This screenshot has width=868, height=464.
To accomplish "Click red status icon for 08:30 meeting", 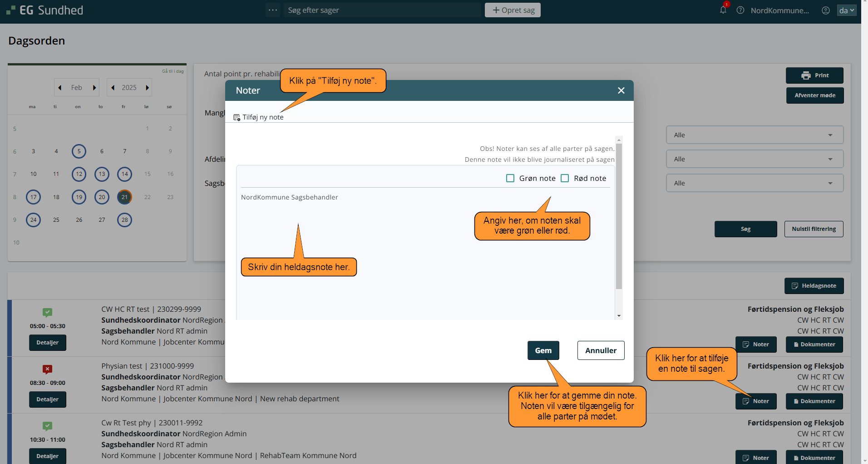I will pos(47,369).
